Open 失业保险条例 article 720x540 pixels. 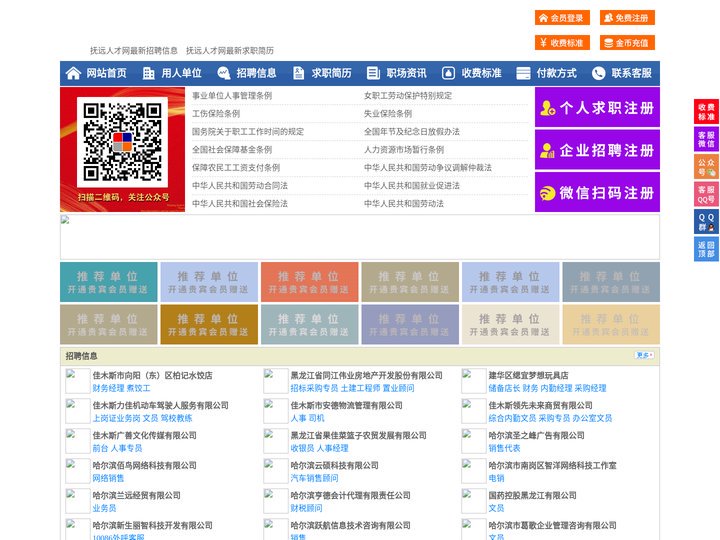click(x=388, y=113)
